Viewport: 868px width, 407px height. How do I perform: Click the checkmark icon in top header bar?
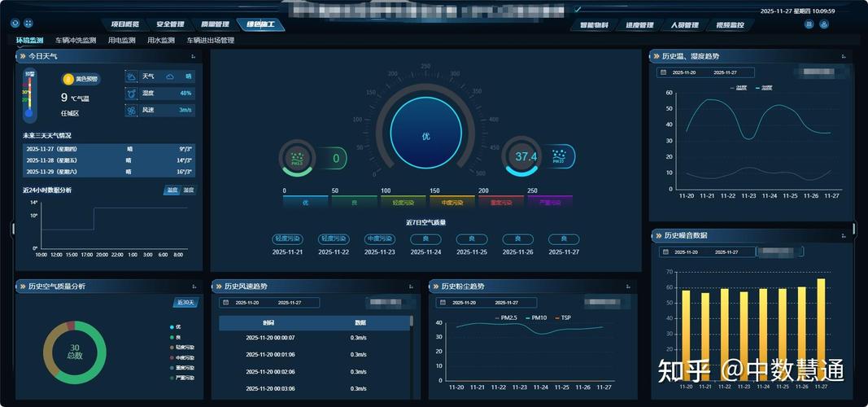[x=578, y=9]
